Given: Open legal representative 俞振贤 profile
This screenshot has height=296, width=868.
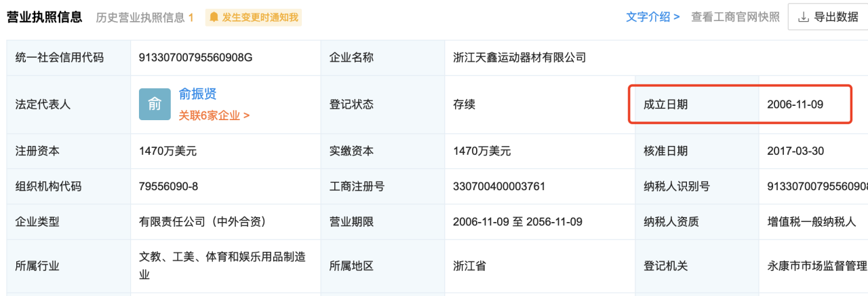Looking at the screenshot, I should click(x=197, y=94).
